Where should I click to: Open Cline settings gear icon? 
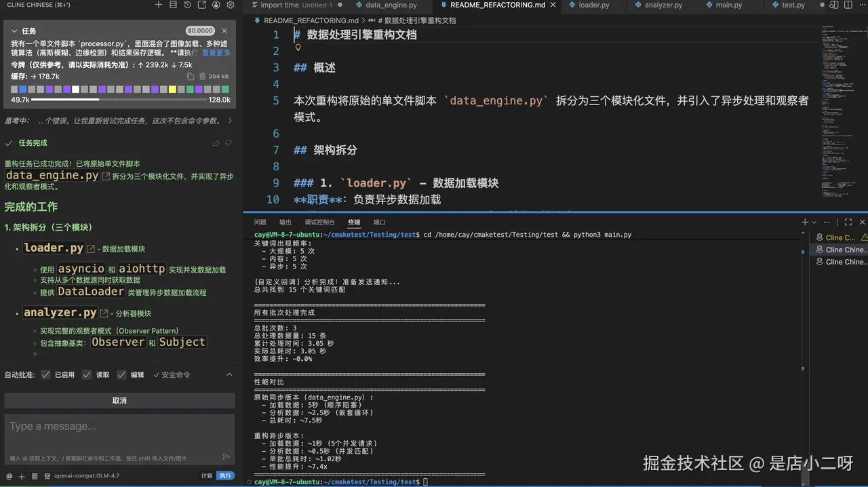tap(231, 5)
